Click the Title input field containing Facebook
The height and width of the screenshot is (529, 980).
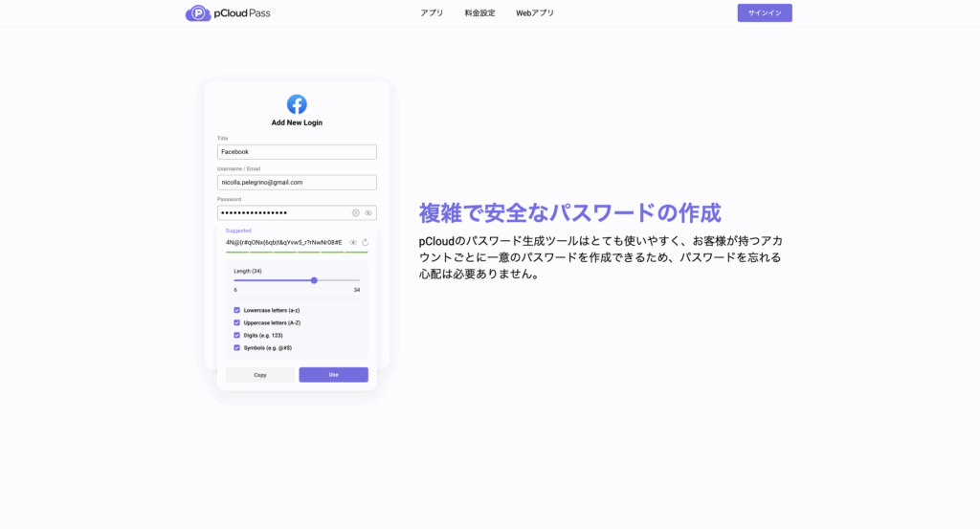[x=297, y=152]
